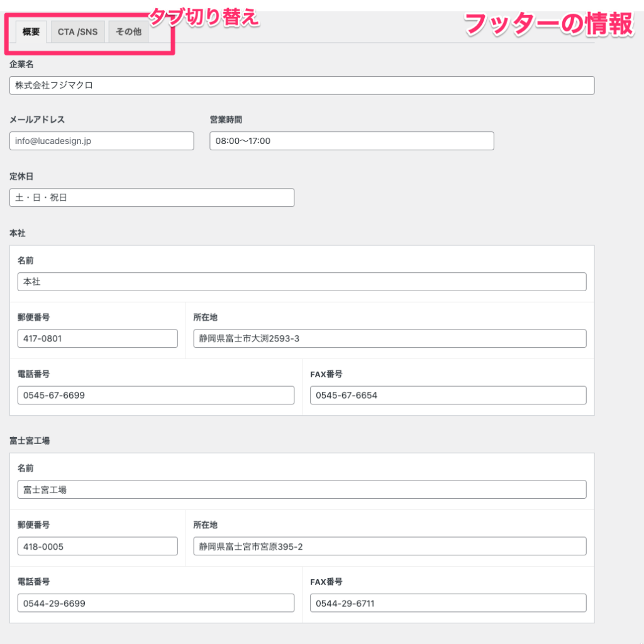Select the 所在地 field with 静岡県富士宮市宮原395-2
The height and width of the screenshot is (644, 644).
(390, 546)
